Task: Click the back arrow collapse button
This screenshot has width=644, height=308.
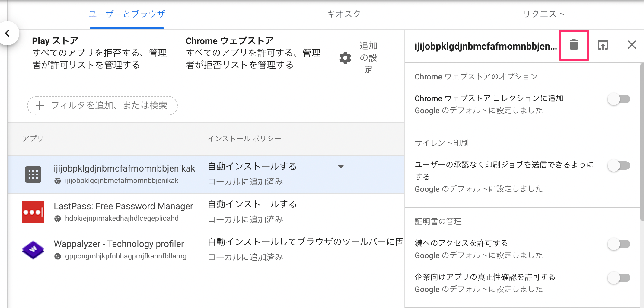Action: coord(8,33)
